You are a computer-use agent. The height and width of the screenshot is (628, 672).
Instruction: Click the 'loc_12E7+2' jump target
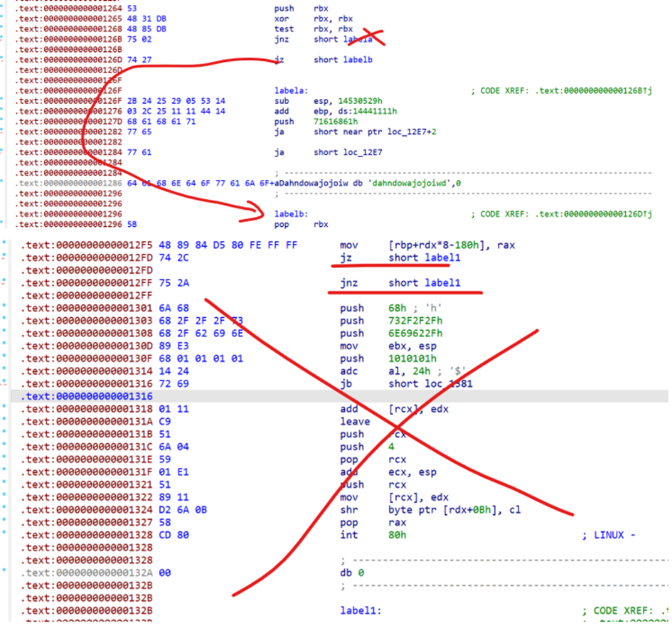click(x=412, y=132)
